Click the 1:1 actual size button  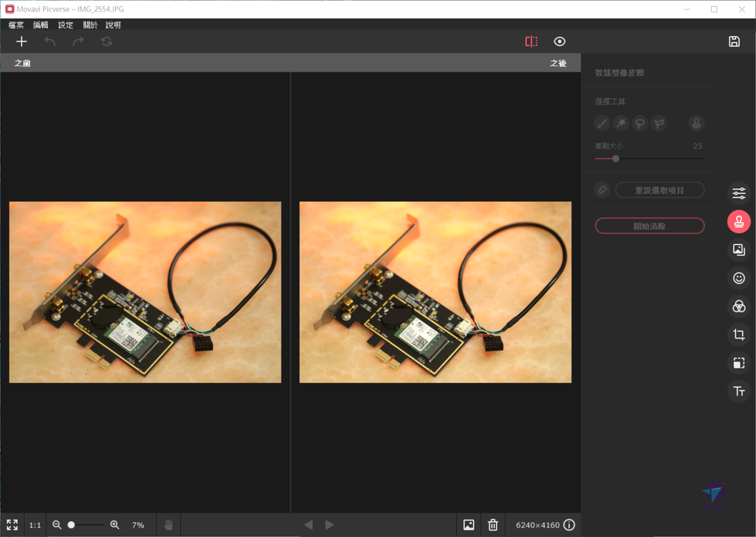35,525
